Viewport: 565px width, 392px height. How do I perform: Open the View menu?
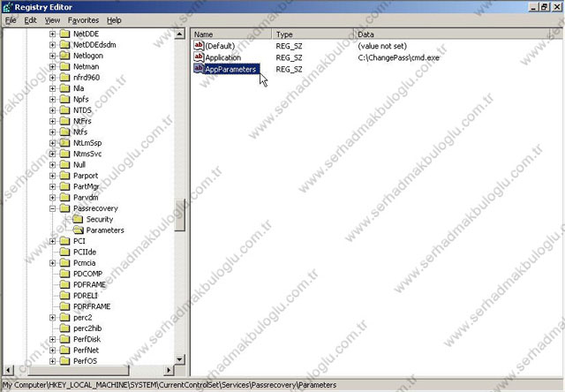(52, 20)
